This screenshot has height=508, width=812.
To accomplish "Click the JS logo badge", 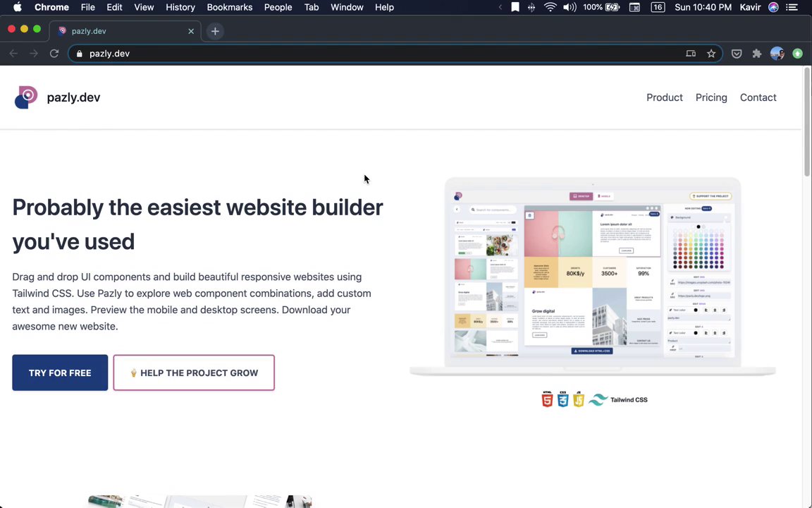I will (x=579, y=399).
